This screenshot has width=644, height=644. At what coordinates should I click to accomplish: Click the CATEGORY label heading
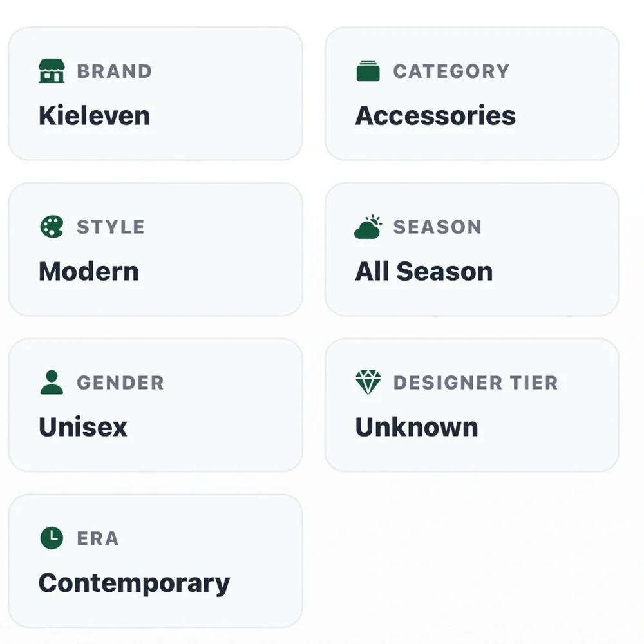[451, 71]
